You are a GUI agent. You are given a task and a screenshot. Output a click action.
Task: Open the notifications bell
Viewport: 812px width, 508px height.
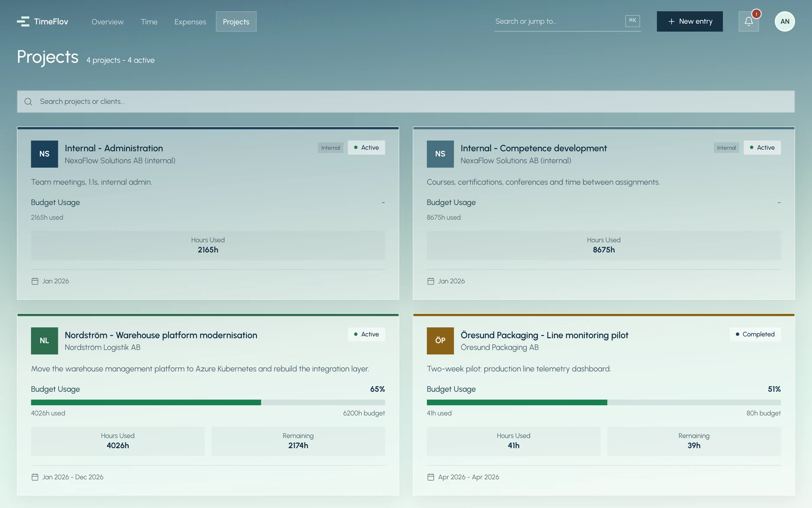[x=749, y=21]
